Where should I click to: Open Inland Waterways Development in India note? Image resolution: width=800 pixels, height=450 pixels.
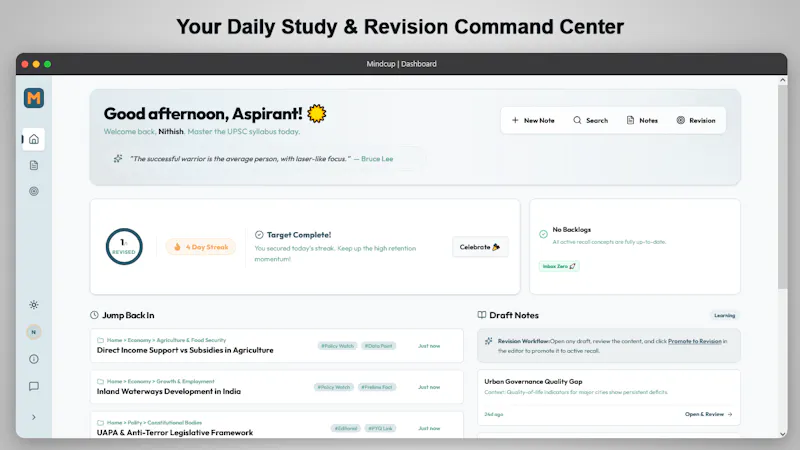point(277,387)
